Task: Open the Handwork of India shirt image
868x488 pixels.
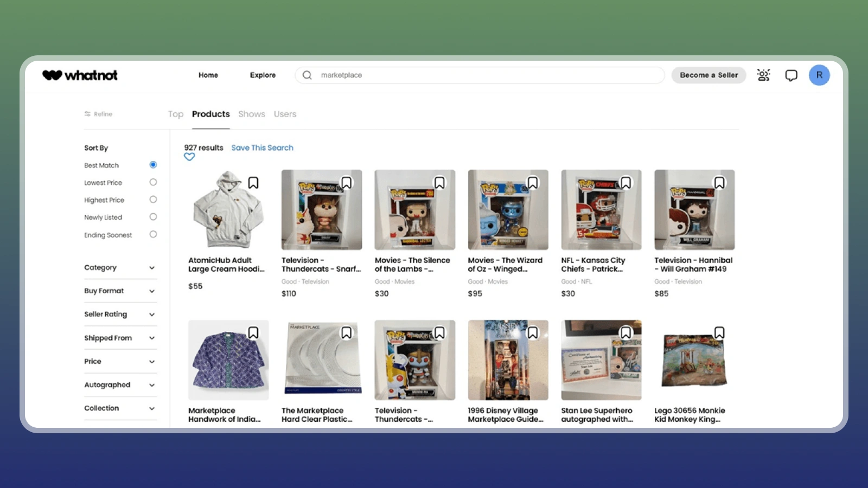Action: pyautogui.click(x=228, y=360)
